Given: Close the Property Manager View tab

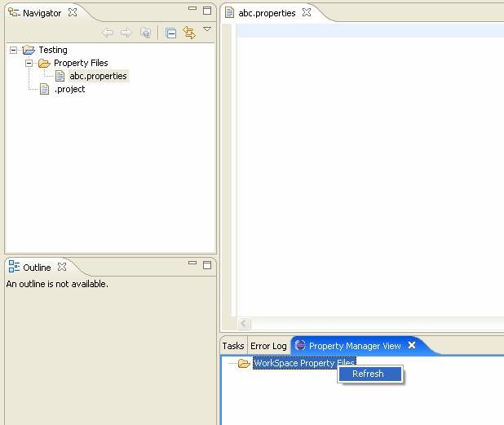Looking at the screenshot, I should point(412,345).
